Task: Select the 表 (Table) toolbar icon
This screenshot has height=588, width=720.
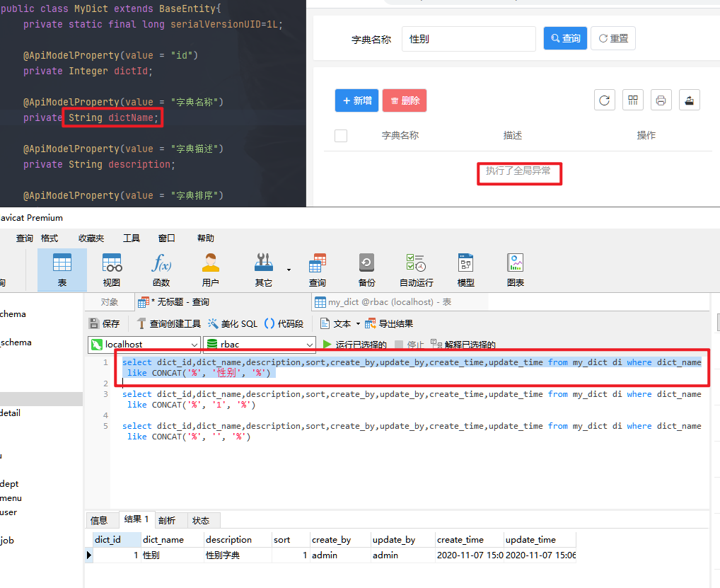Action: click(x=62, y=270)
